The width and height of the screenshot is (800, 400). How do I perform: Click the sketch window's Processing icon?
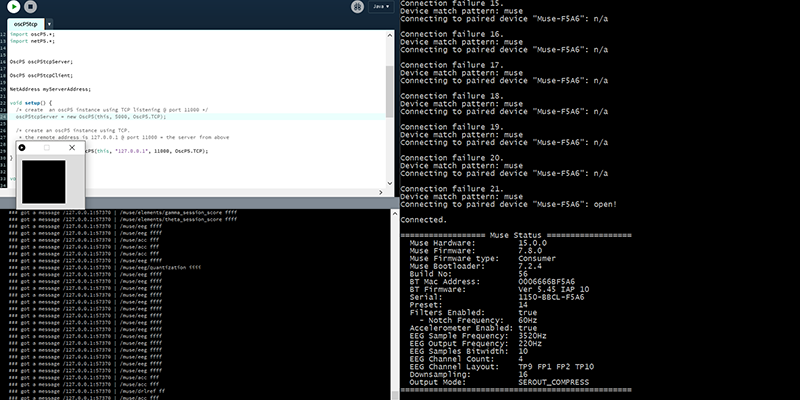click(22, 147)
